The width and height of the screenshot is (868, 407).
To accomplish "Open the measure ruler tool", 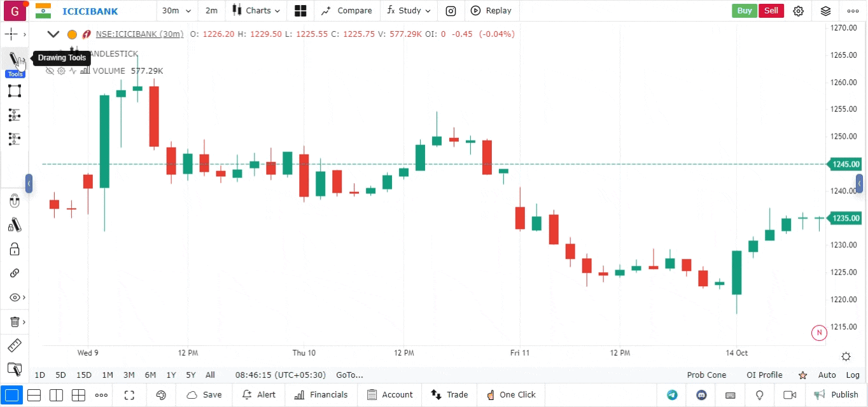I will [x=14, y=345].
